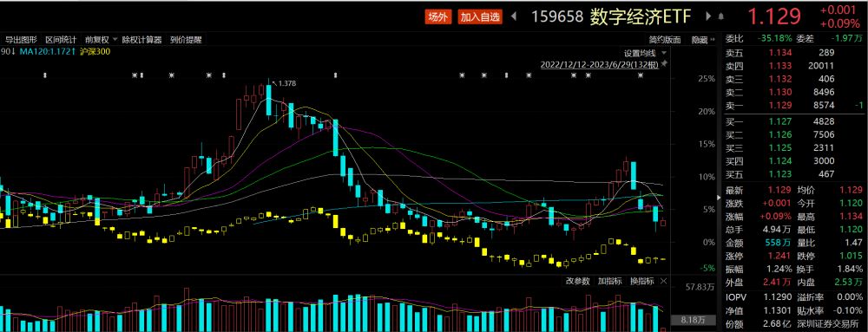This screenshot has width=868, height=332.
Task: Switch to 简约版面 layout
Action: coord(665,40)
